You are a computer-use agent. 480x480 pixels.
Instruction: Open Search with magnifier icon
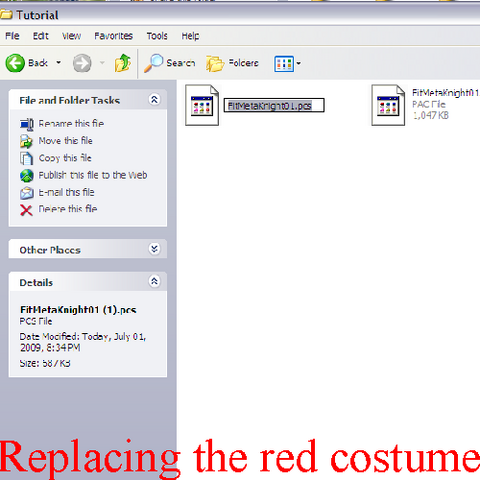[x=153, y=63]
